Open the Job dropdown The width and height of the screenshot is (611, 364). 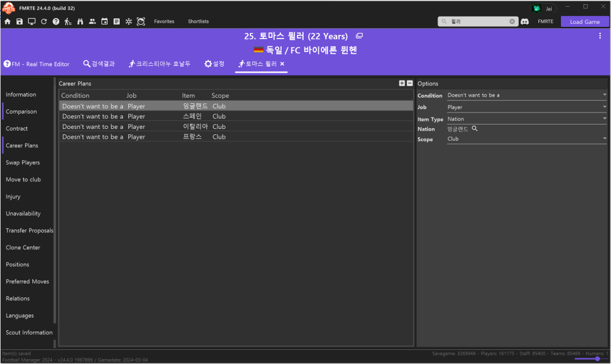click(527, 107)
